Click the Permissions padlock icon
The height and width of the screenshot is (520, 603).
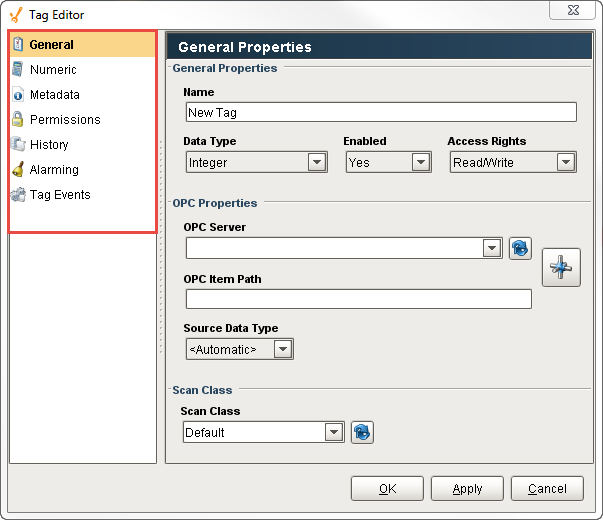18,120
